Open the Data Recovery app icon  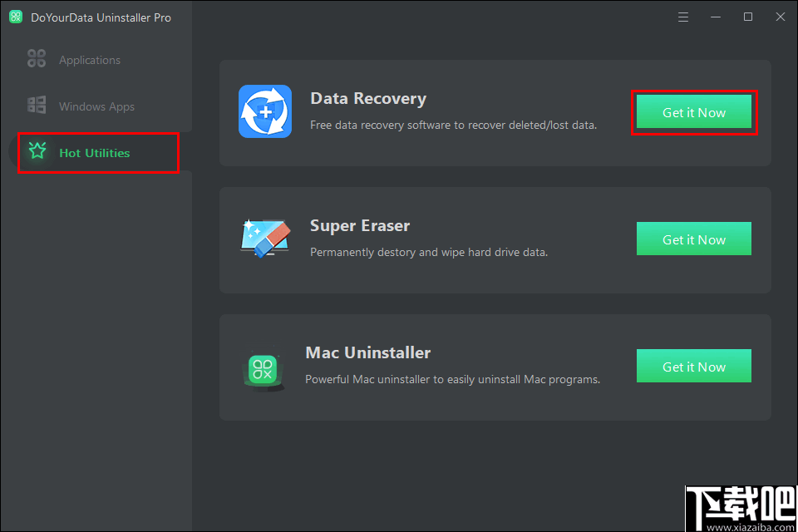click(264, 111)
